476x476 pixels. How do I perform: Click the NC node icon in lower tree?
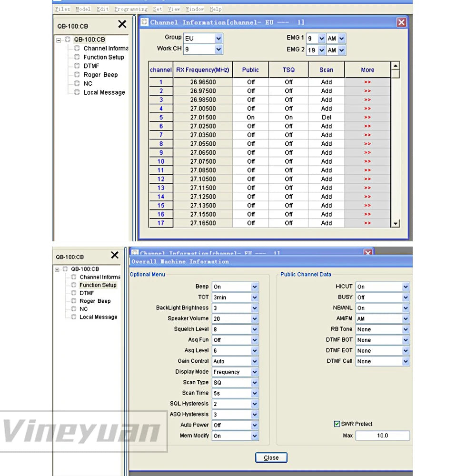pyautogui.click(x=73, y=309)
